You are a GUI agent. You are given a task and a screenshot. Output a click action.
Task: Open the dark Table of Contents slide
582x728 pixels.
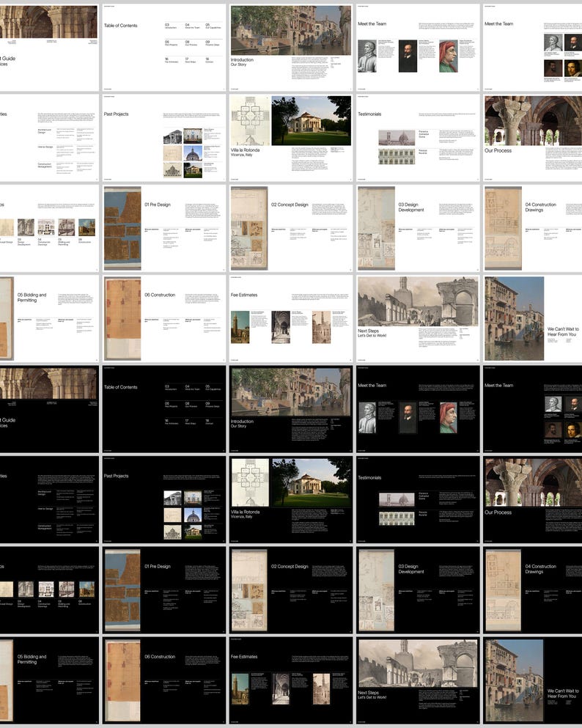click(x=164, y=409)
